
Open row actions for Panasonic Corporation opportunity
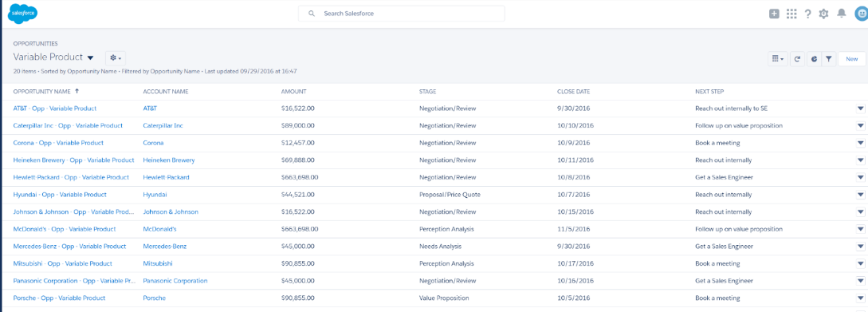(x=860, y=281)
